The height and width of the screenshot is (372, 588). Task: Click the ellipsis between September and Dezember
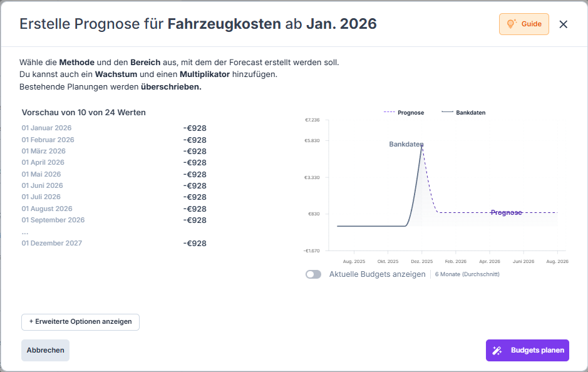[25, 232]
